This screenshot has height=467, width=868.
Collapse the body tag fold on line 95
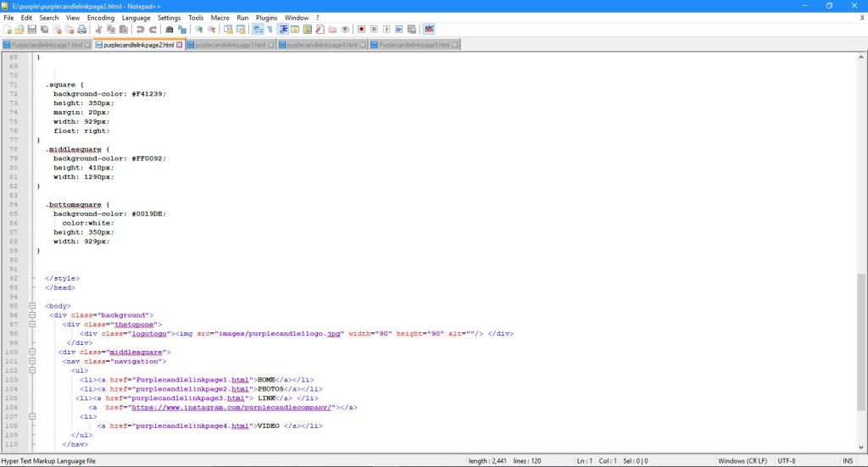click(x=32, y=306)
